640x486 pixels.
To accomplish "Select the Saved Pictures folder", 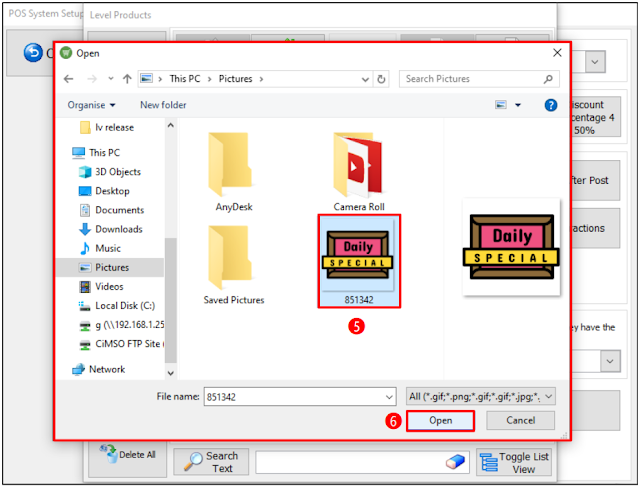I will [233, 265].
